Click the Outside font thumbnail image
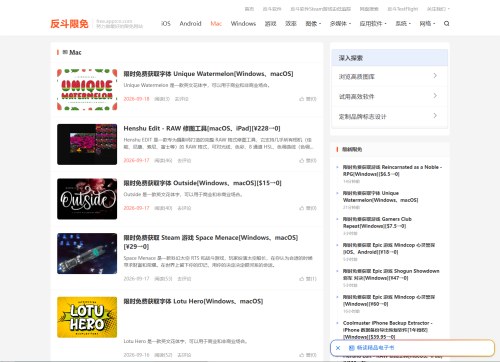The height and width of the screenshot is (362, 500). point(87,199)
